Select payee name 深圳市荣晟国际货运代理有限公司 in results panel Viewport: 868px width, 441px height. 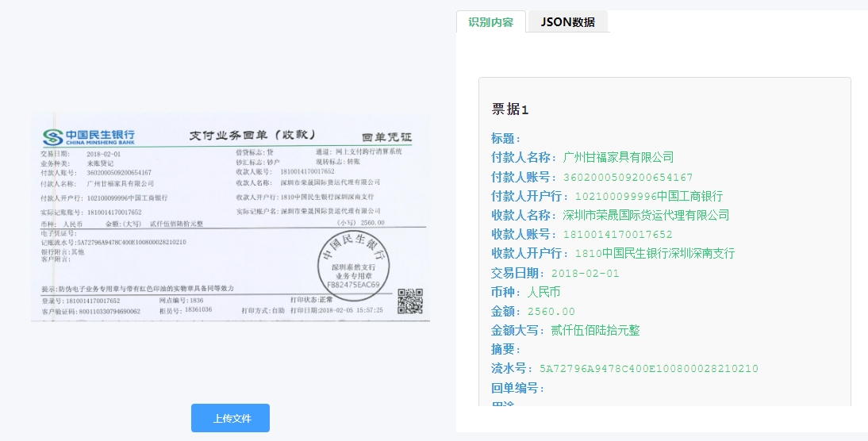[x=646, y=215]
